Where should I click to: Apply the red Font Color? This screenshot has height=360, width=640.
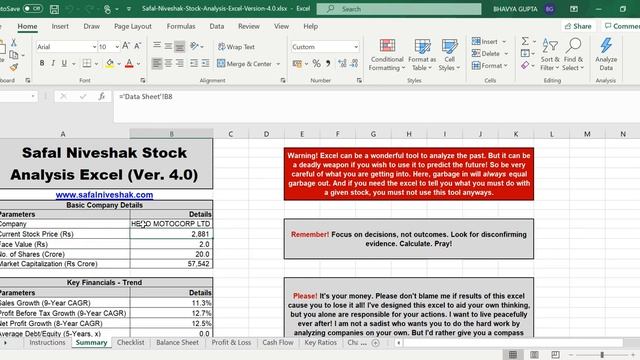(129, 63)
